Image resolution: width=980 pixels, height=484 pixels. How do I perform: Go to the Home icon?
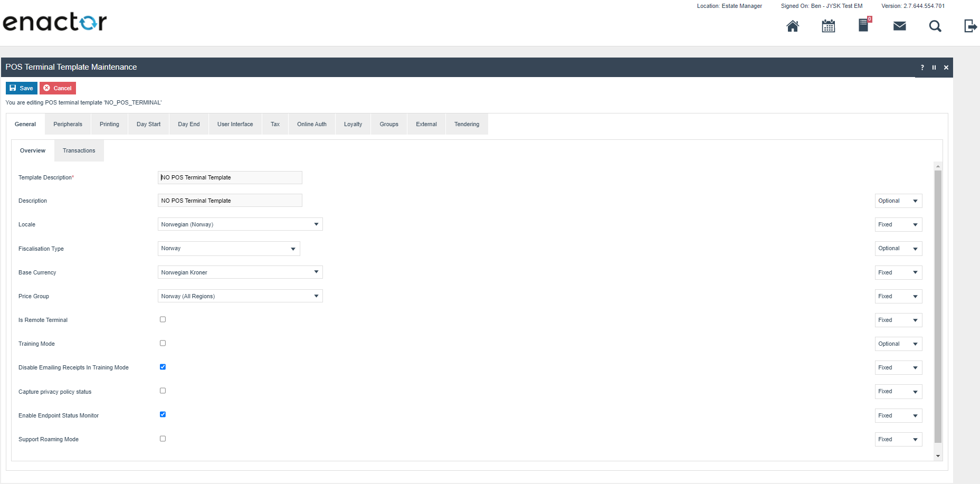792,26
